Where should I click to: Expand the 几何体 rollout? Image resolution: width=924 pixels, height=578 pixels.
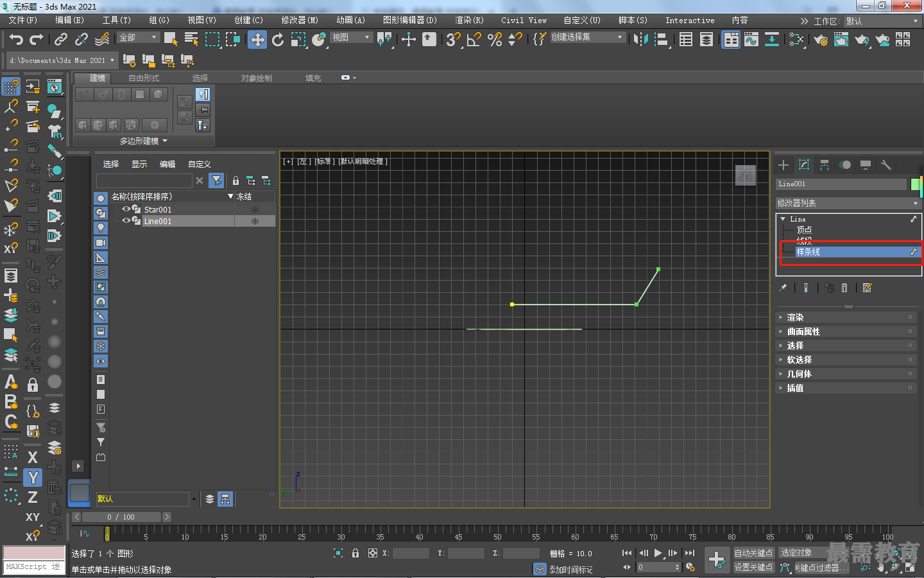tap(848, 374)
